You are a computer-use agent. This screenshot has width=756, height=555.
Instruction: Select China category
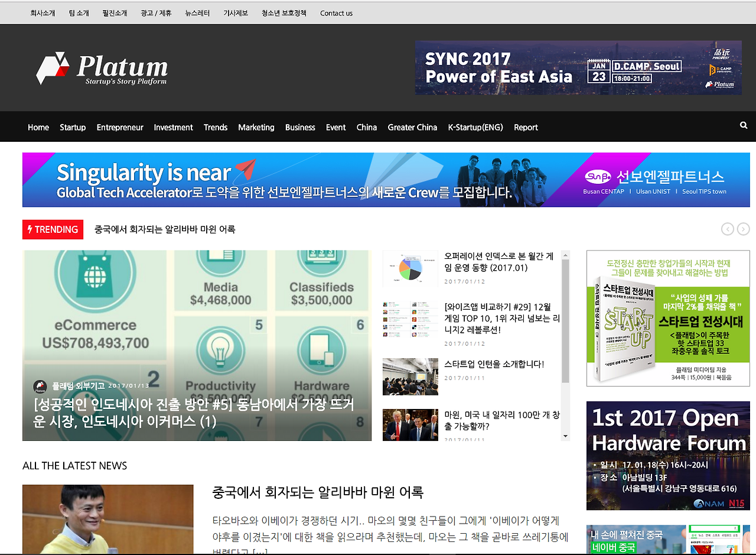click(367, 127)
